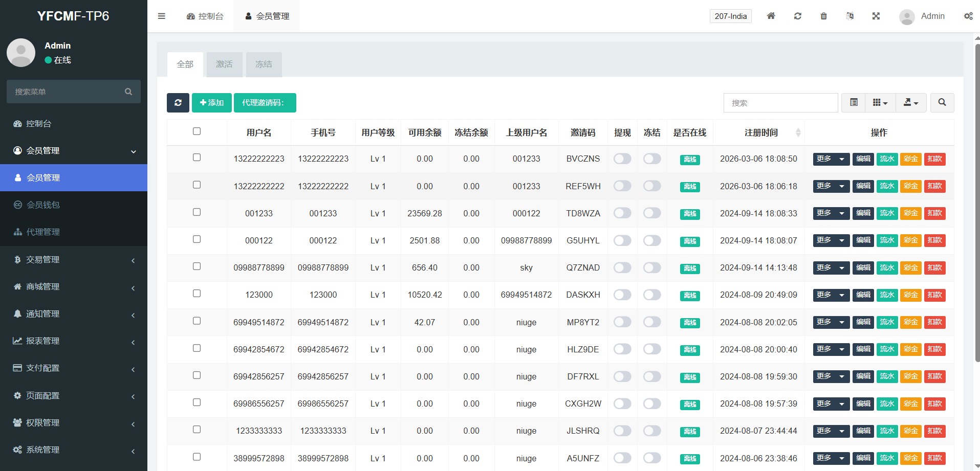This screenshot has width=980, height=471.
Task: Click the green 添加 button
Action: (211, 103)
